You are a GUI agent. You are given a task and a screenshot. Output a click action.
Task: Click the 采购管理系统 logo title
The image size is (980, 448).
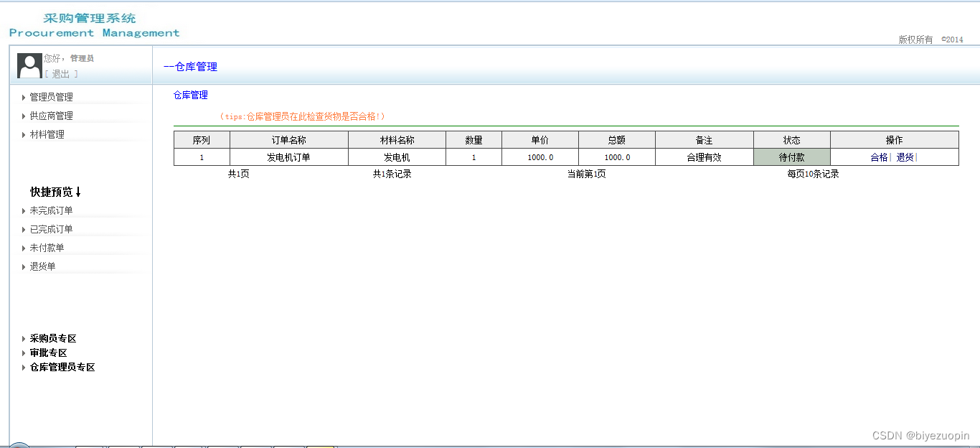coord(90,19)
